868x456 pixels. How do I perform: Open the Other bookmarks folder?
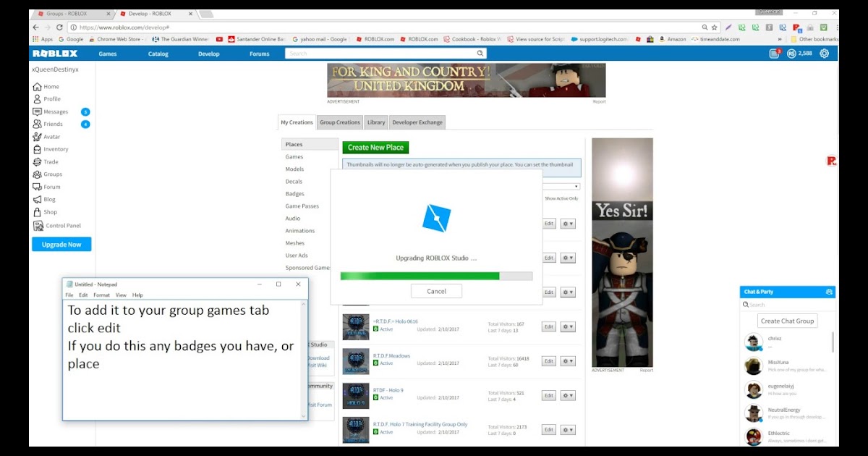[814, 39]
